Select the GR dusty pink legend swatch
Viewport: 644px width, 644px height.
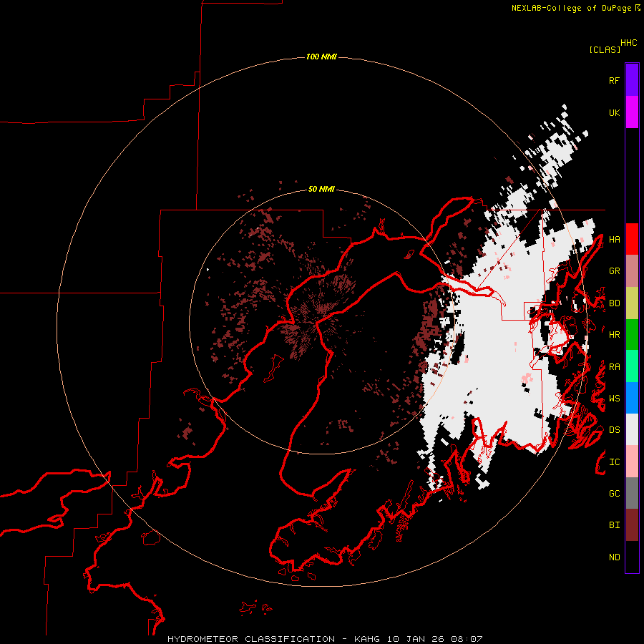[632, 271]
